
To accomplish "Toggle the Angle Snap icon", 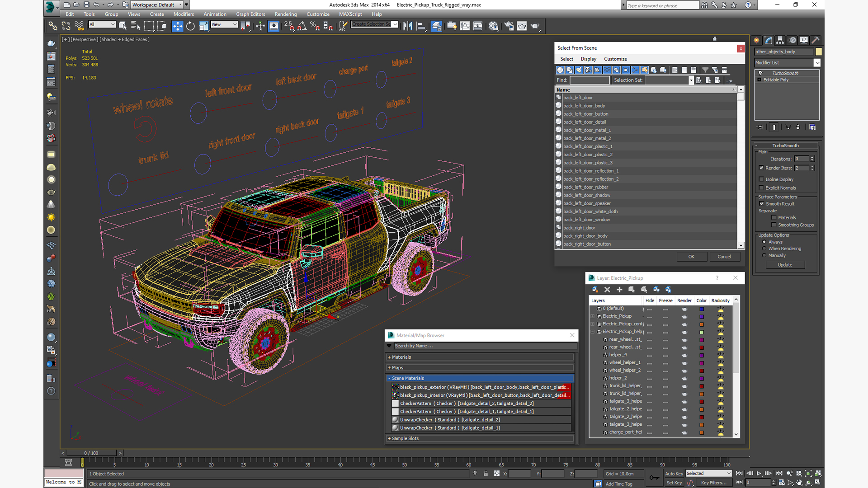I will (x=302, y=26).
